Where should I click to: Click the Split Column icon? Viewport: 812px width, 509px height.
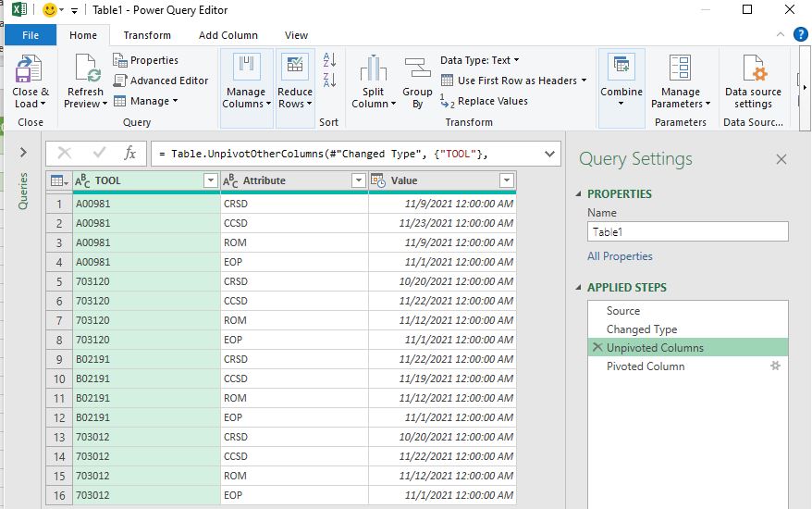[373, 70]
